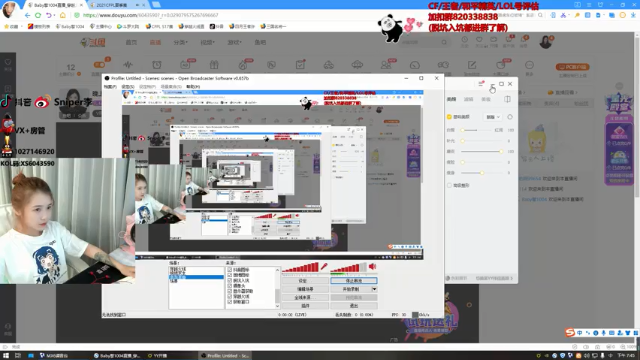Expand the start recording dropdown arrow in OBS
640x360 pixels.
(x=374, y=289)
